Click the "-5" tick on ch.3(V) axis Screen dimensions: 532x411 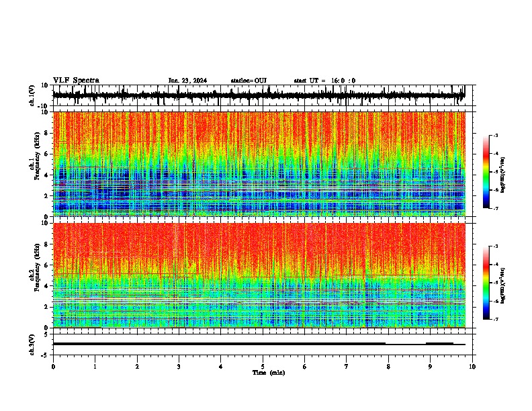[x=45, y=355]
